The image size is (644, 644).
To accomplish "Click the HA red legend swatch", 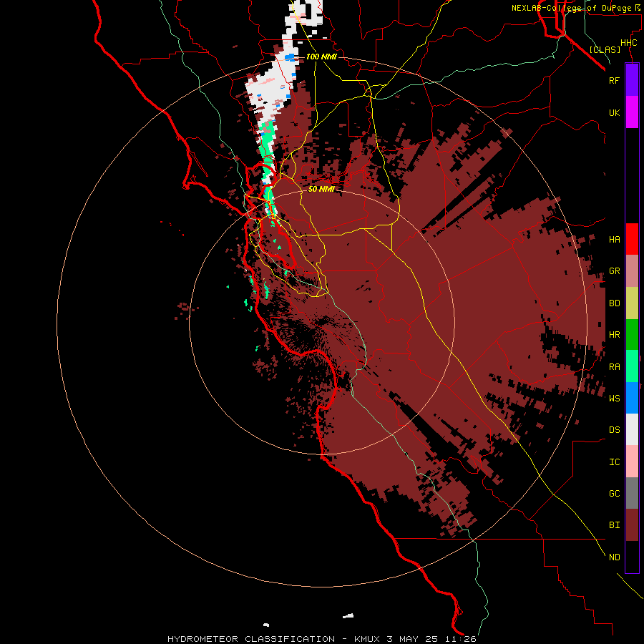I will tap(632, 239).
